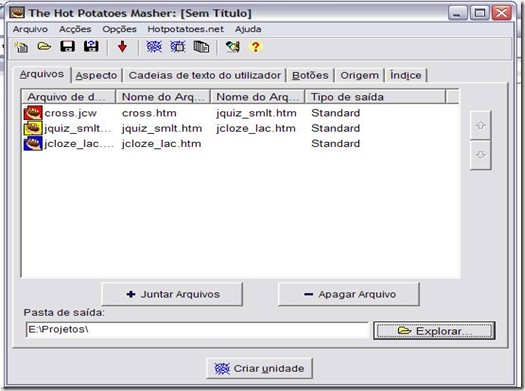
Task: Close the Hot Potatoes Masher window
Action: coord(502,13)
